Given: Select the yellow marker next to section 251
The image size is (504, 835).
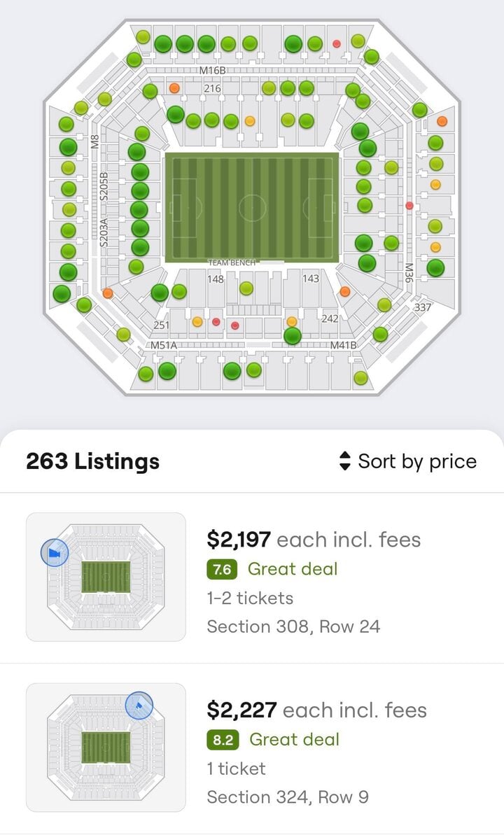Looking at the screenshot, I should 197,321.
